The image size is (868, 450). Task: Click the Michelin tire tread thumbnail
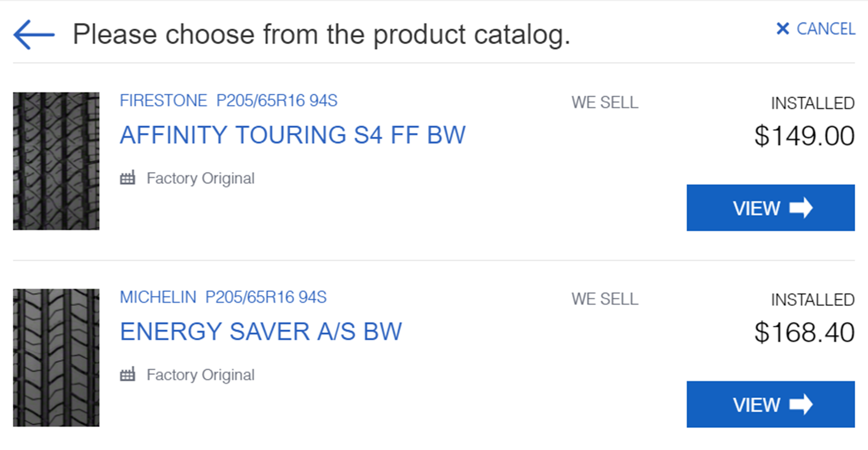click(x=56, y=357)
